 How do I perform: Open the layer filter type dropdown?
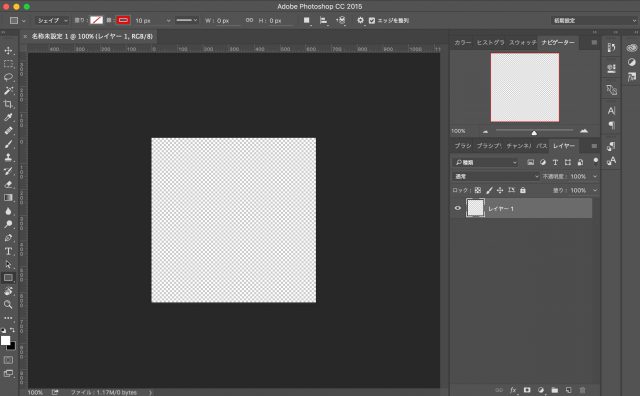pyautogui.click(x=486, y=162)
